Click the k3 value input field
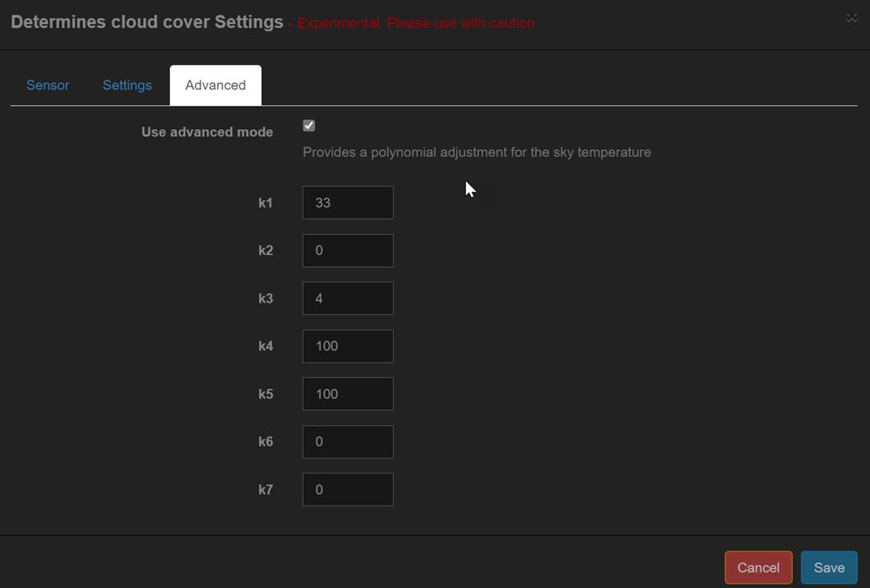Screen dimensions: 870x588 click(x=347, y=297)
